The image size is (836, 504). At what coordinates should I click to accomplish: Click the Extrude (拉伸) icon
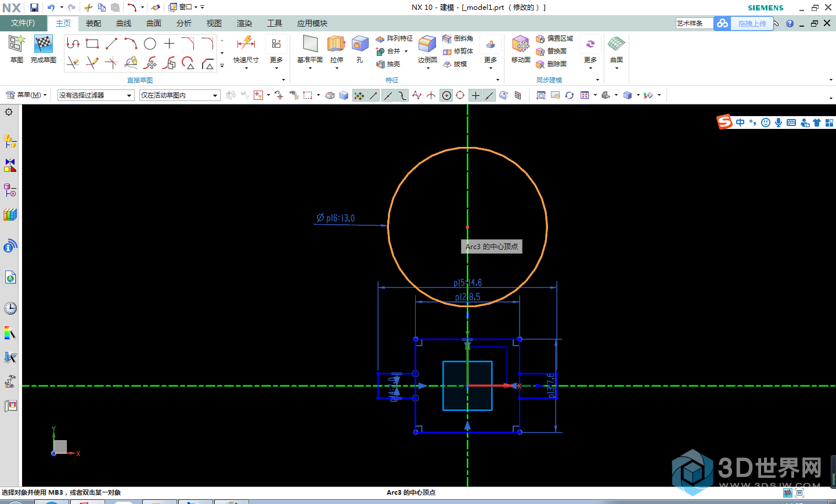[336, 44]
